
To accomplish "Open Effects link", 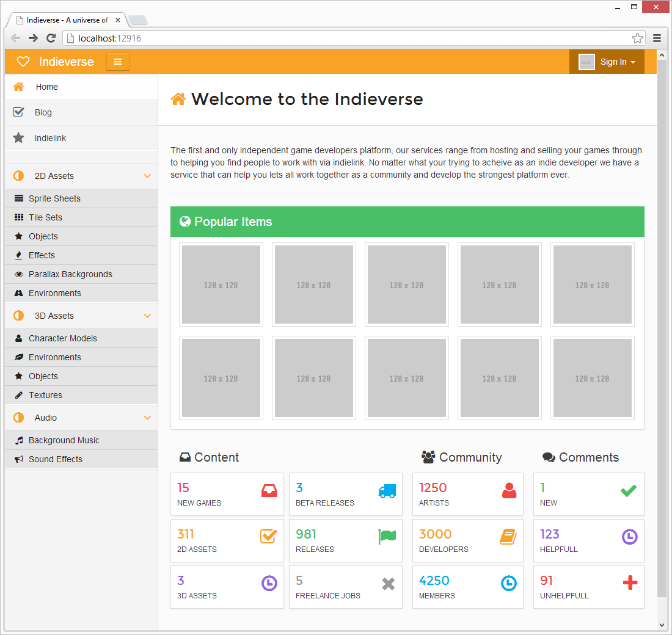I will tap(81, 255).
